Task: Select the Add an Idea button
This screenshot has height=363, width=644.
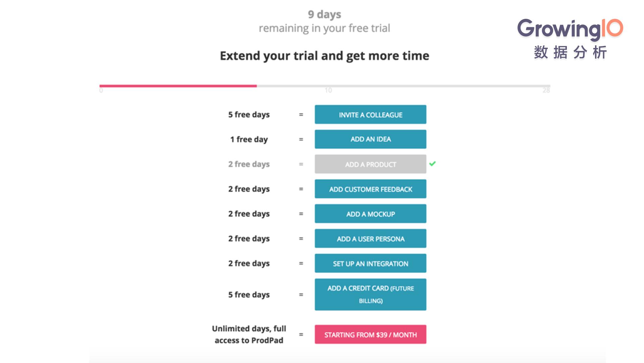Action: [x=370, y=139]
